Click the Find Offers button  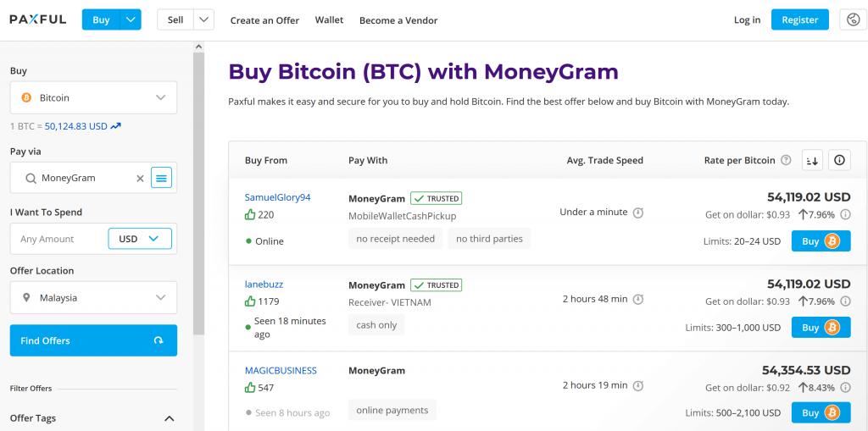pyautogui.click(x=93, y=340)
